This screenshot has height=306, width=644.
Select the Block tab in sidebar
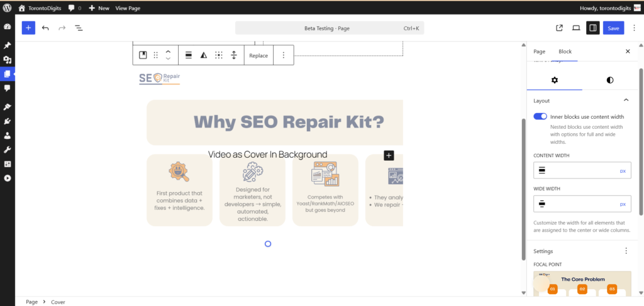tap(565, 52)
